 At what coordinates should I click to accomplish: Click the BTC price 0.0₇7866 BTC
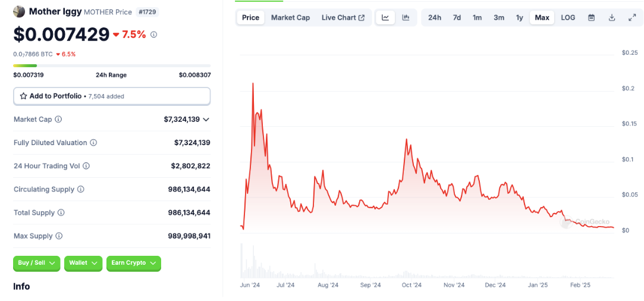pos(33,54)
